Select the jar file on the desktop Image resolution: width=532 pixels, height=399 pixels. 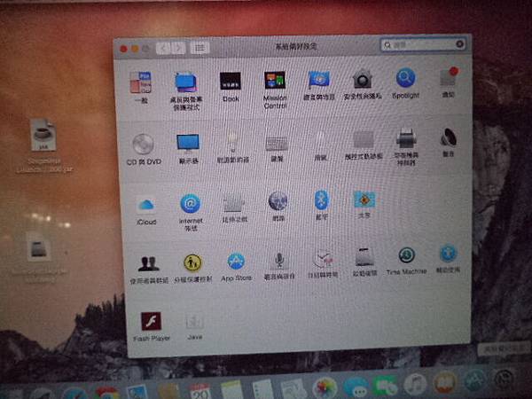click(43, 135)
